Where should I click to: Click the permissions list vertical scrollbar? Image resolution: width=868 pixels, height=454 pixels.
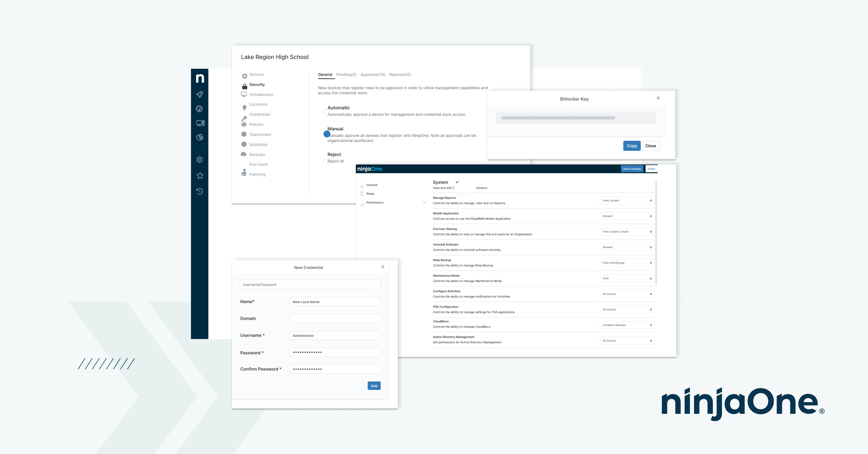(656, 234)
